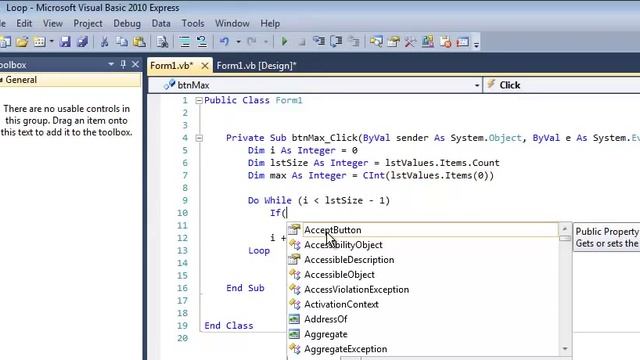Click the Open File folder toolbar icon
Screen dimensions: 640x360
point(22,42)
